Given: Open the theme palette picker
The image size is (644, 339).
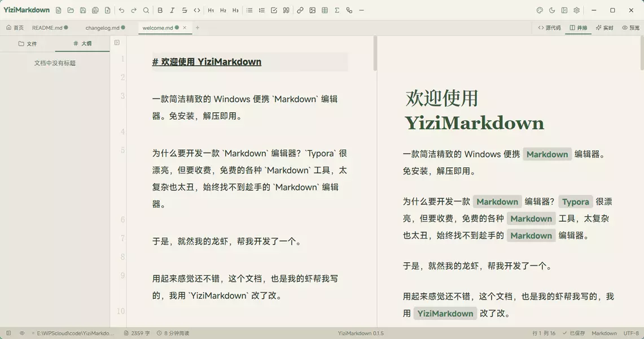Looking at the screenshot, I should 540,10.
